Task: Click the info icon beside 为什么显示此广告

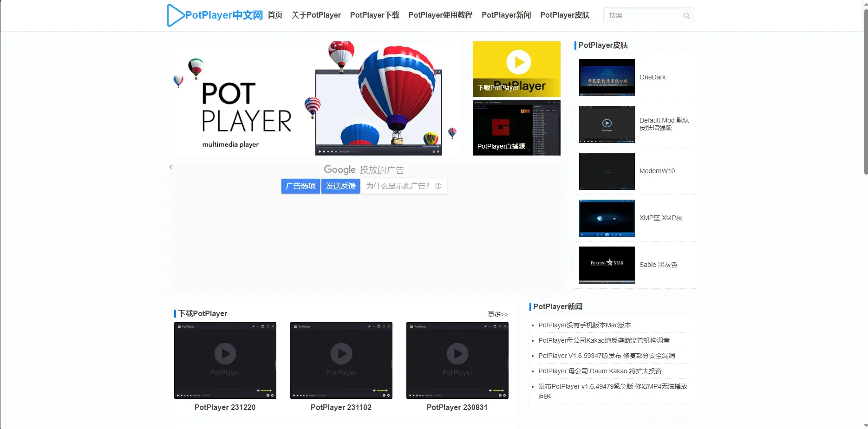Action: (438, 186)
